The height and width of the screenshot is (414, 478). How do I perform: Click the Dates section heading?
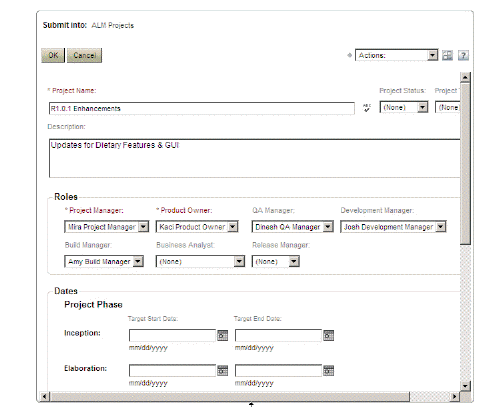click(x=66, y=291)
